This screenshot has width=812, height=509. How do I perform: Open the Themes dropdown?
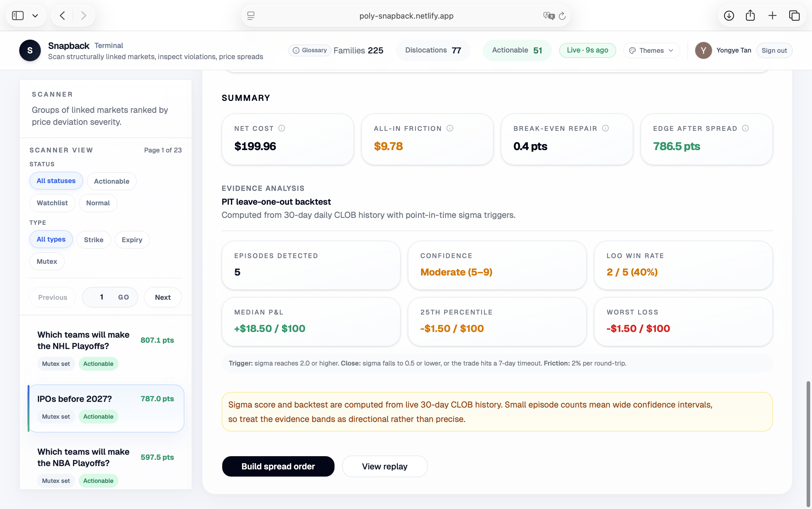(651, 50)
